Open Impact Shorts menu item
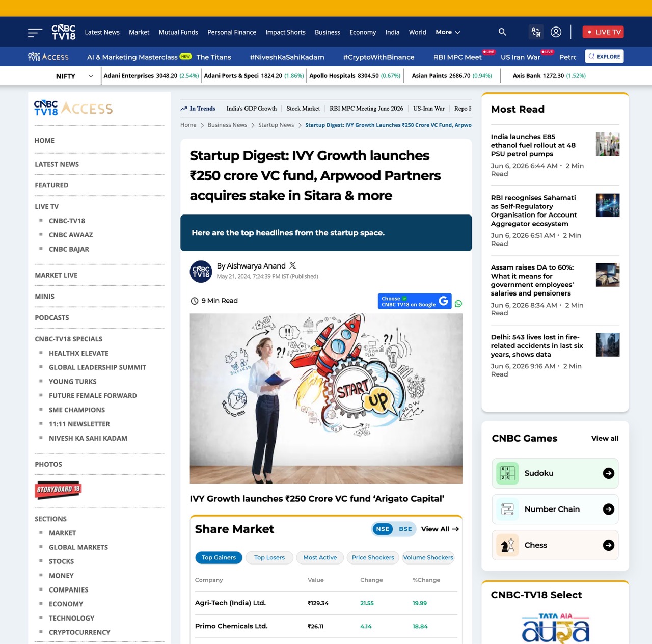 [285, 32]
